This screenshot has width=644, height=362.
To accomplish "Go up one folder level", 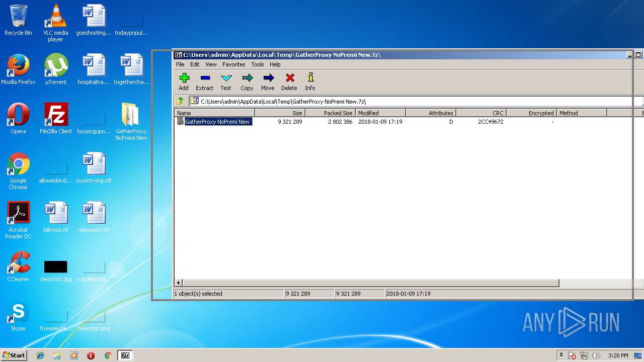I will [180, 101].
